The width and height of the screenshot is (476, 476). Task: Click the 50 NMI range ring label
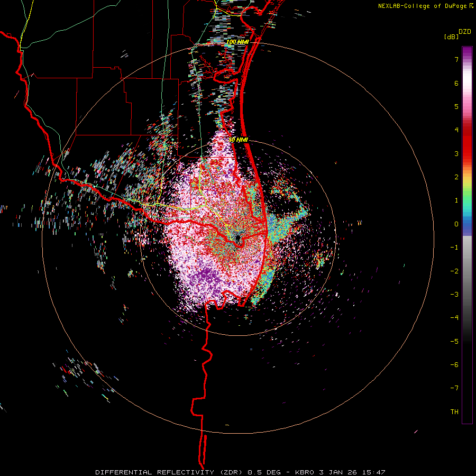[239, 140]
